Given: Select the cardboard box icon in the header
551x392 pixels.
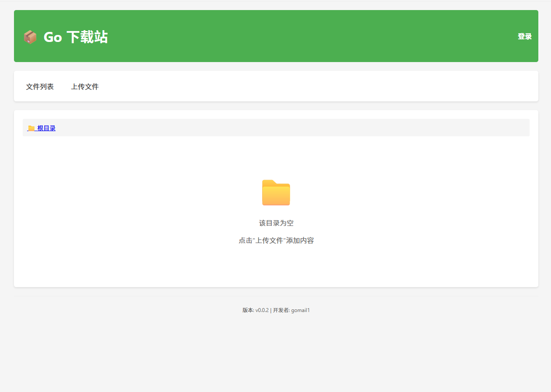Looking at the screenshot, I should [30, 36].
